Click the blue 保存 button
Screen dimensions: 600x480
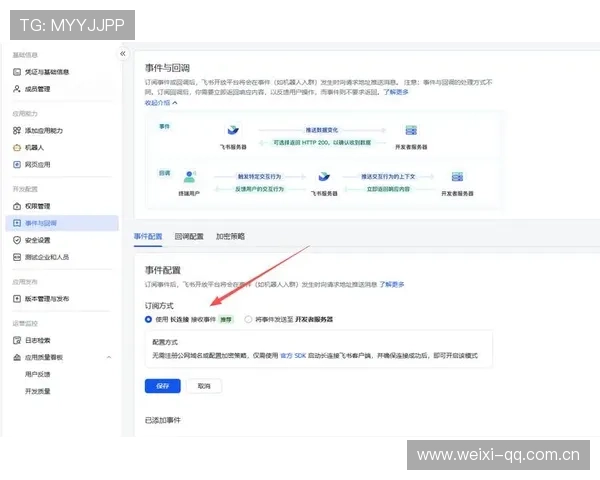(163, 386)
